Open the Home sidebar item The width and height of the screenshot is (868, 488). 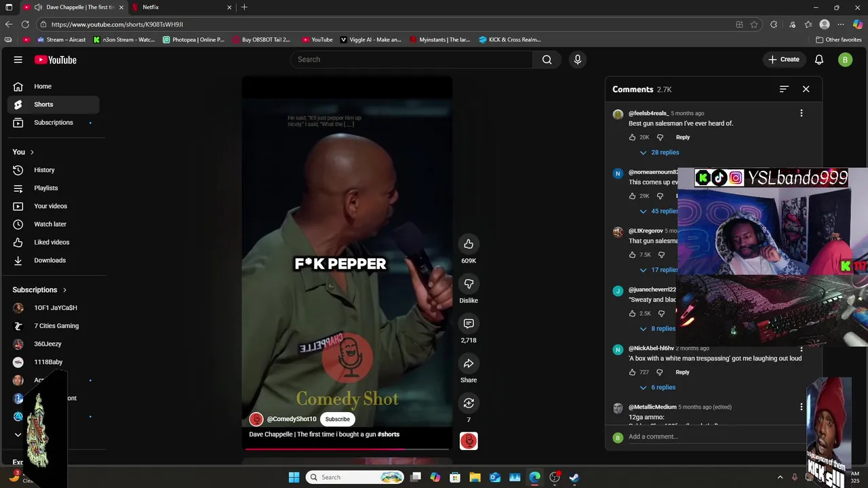(x=53, y=87)
